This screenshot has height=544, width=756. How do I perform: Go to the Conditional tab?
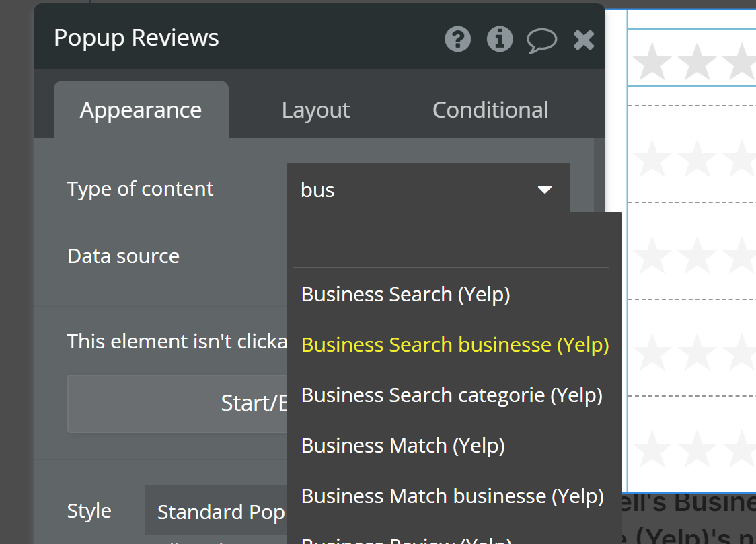tap(490, 110)
